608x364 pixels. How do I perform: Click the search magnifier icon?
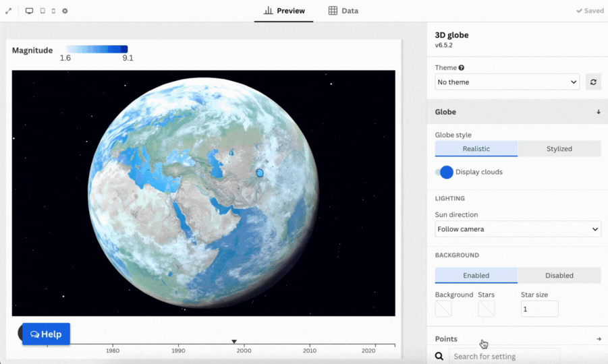(439, 356)
